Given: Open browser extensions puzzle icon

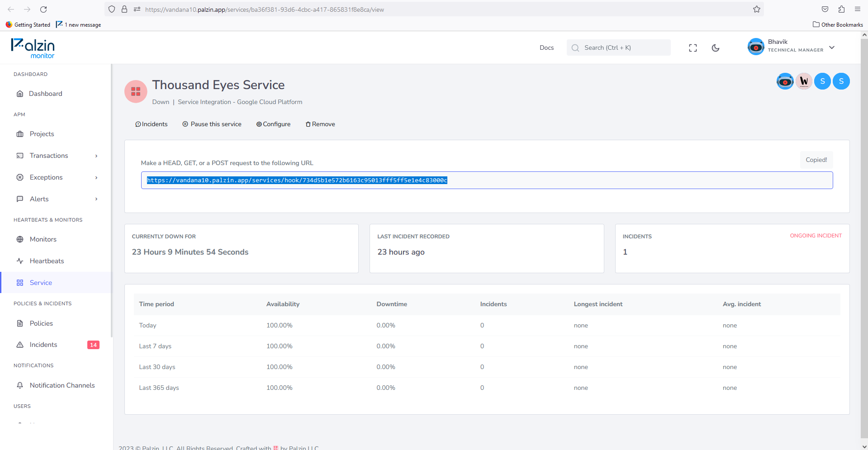Looking at the screenshot, I should click(x=841, y=9).
